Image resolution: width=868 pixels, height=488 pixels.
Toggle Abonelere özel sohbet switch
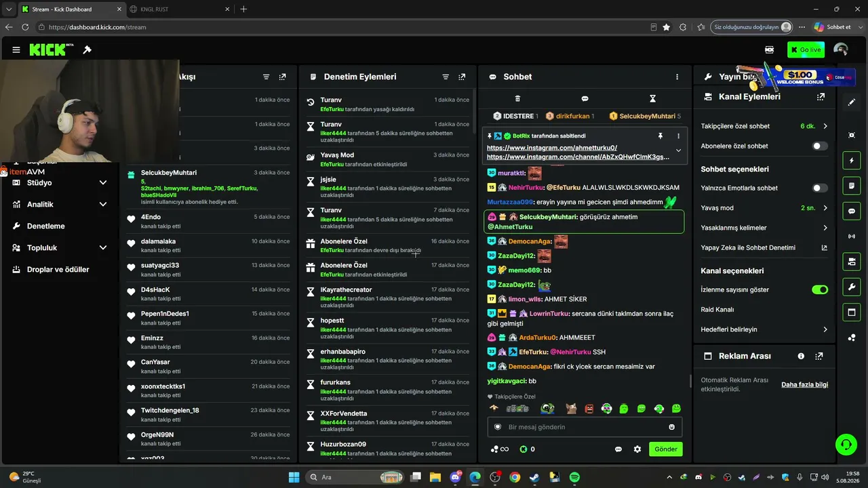click(820, 146)
